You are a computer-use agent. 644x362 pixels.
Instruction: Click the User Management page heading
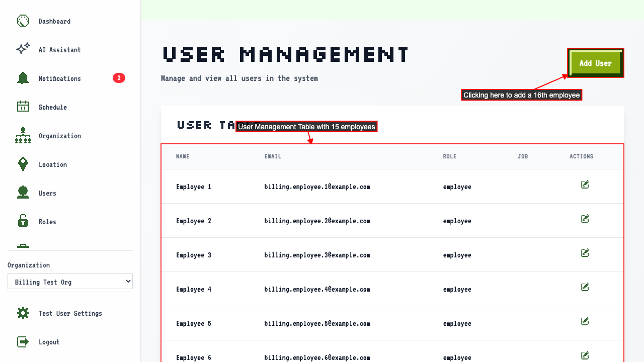click(x=286, y=54)
